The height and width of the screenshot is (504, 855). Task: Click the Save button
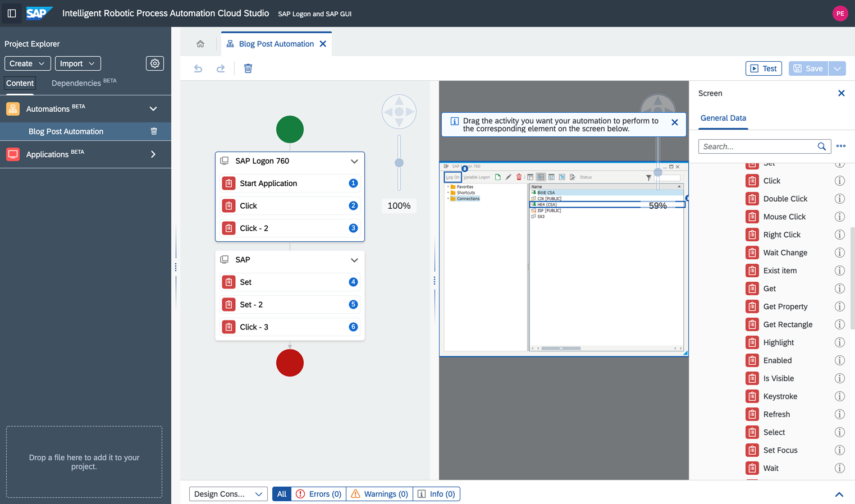tap(808, 68)
